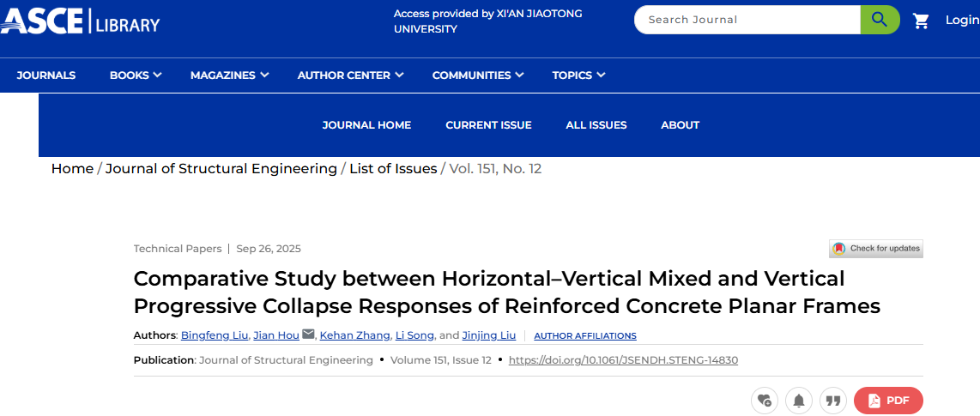Click the green search magnifier button

[x=880, y=20]
